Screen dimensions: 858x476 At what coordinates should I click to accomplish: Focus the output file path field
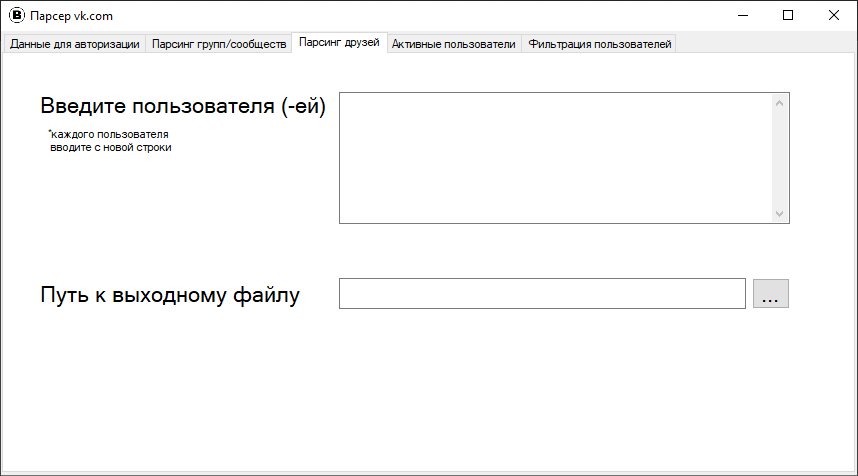(542, 294)
